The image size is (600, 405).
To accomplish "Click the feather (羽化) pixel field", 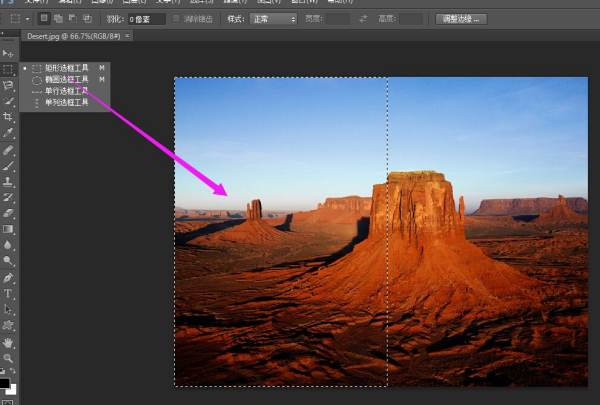I will (147, 19).
